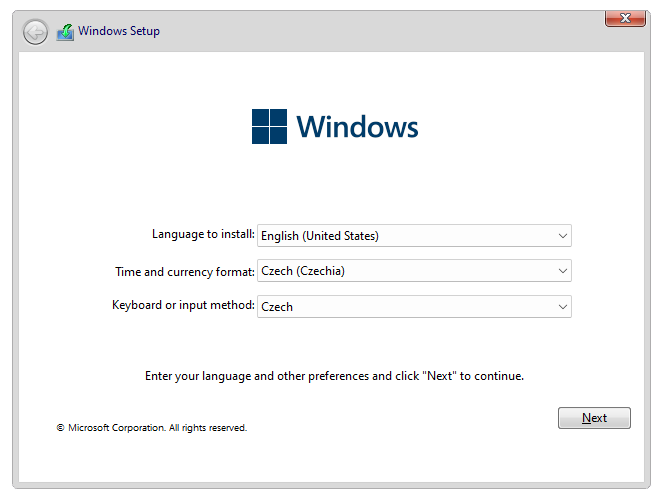Image resolution: width=663 pixels, height=498 pixels.
Task: Click the Microsoft Corporation copyright notice
Action: [x=151, y=428]
